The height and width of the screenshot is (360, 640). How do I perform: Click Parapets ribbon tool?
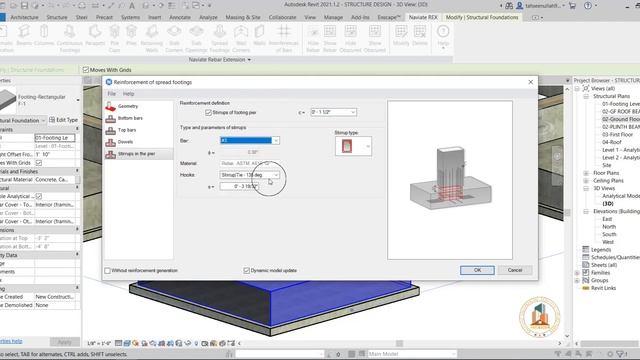click(x=95, y=36)
